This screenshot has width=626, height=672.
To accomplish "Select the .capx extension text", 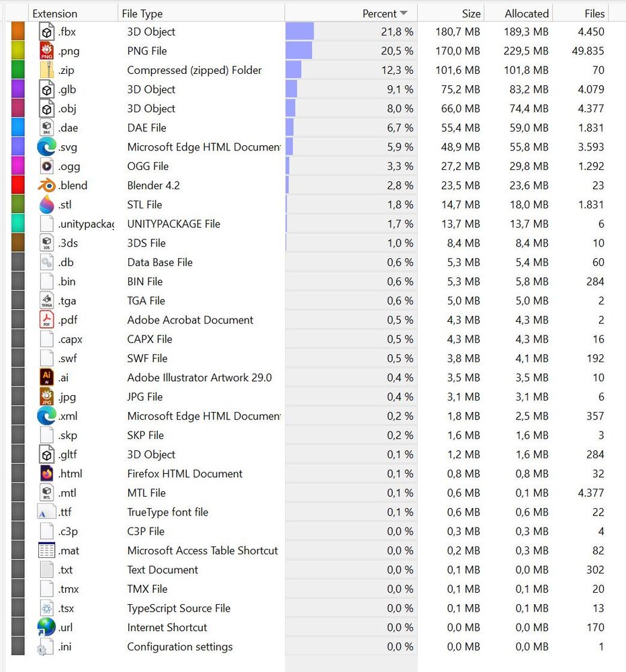I will 71,339.
